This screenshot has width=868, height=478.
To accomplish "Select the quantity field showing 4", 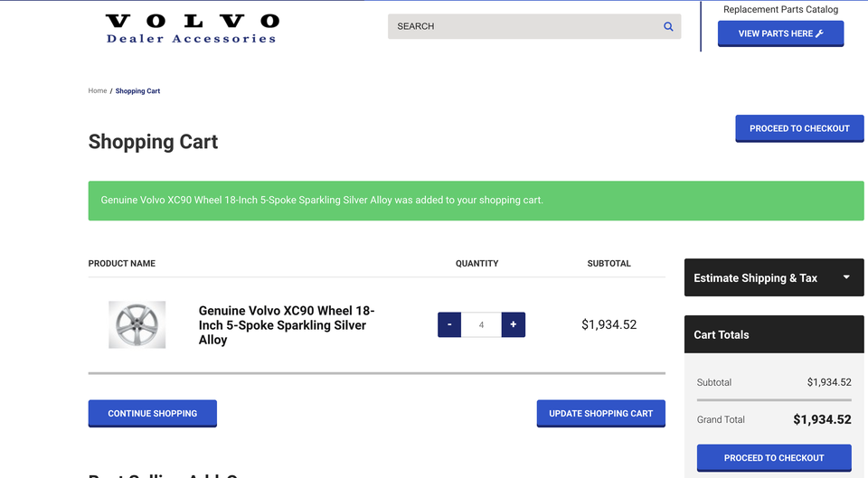I will (481, 324).
